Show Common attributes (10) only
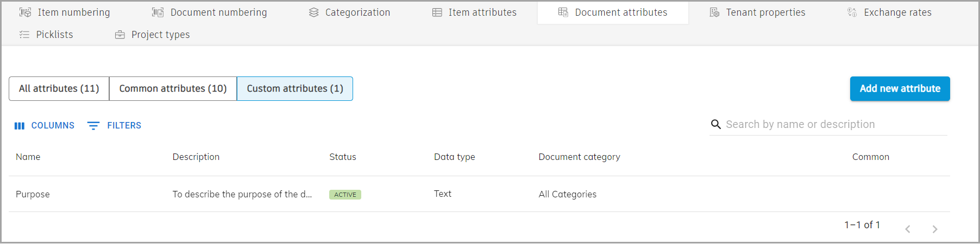 pyautogui.click(x=173, y=89)
